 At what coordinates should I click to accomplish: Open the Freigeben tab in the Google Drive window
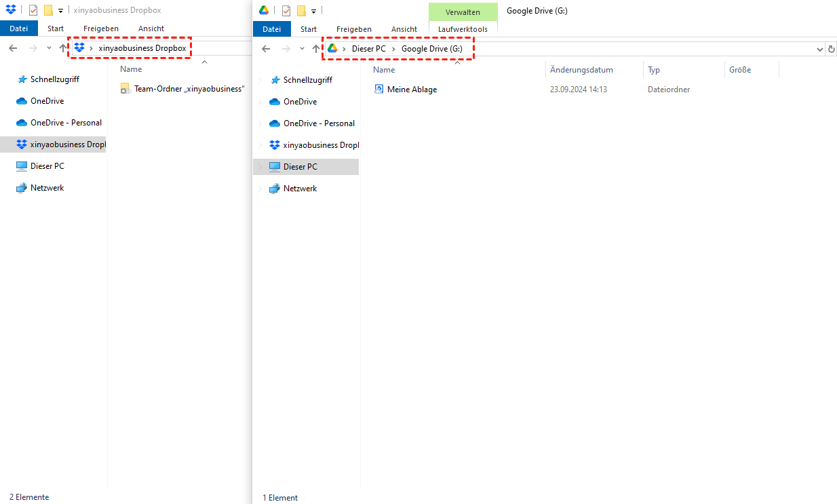point(354,29)
